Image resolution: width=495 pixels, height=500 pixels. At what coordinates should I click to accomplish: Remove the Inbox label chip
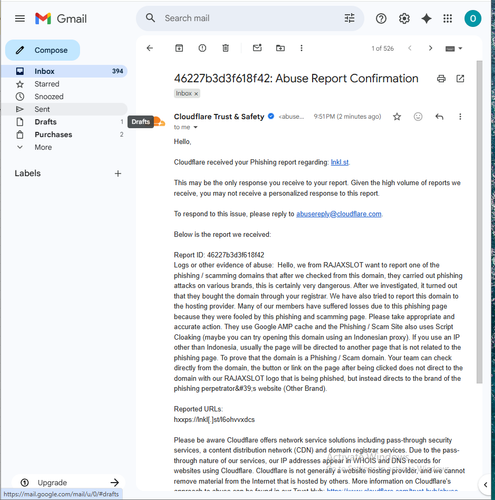196,94
